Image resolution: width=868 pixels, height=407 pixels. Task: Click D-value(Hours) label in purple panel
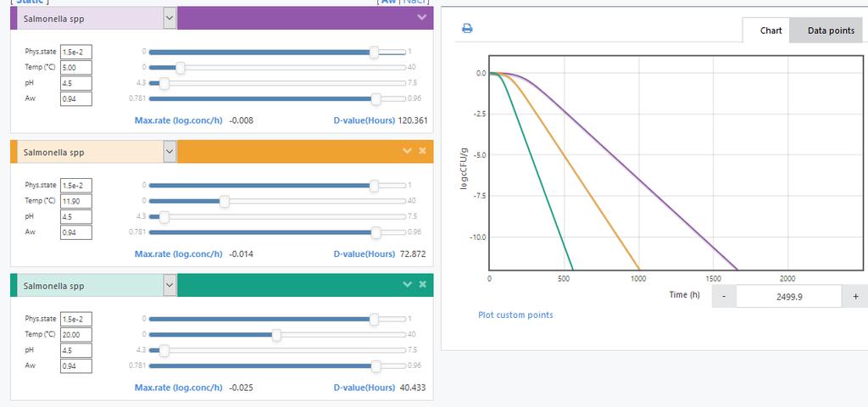click(364, 120)
